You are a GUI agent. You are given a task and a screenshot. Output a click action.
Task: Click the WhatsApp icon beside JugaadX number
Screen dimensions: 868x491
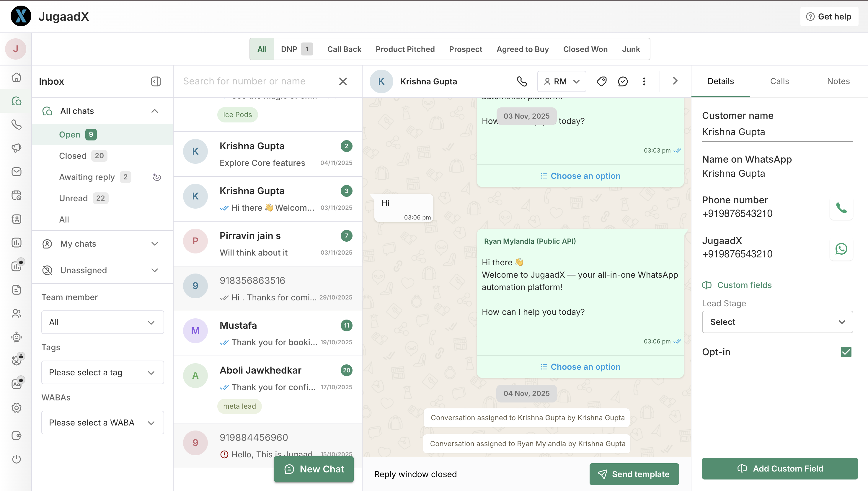click(x=841, y=249)
